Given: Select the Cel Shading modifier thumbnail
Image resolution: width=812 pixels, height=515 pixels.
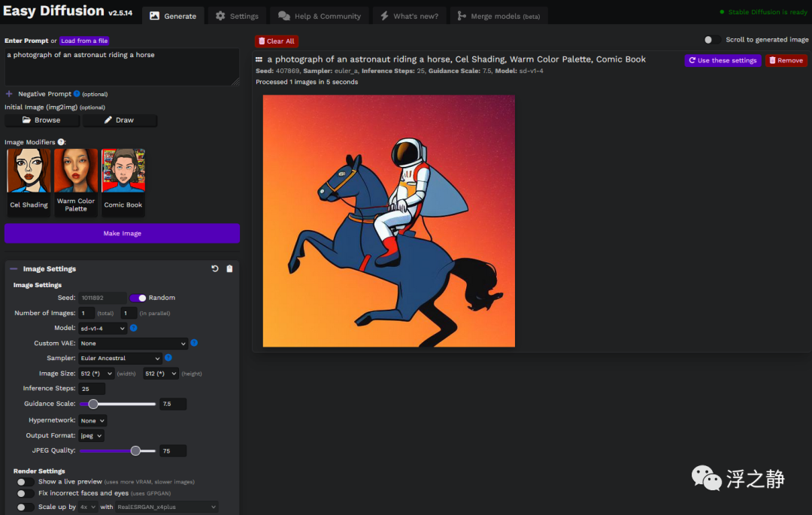Looking at the screenshot, I should [x=29, y=182].
